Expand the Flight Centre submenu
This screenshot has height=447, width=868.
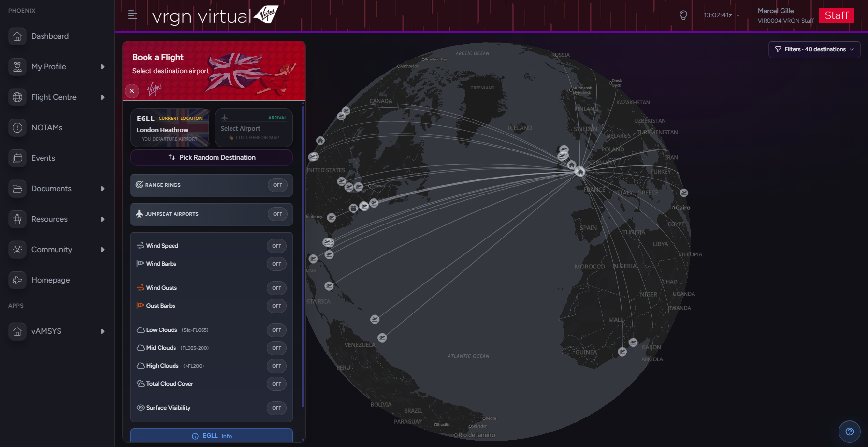pos(102,97)
